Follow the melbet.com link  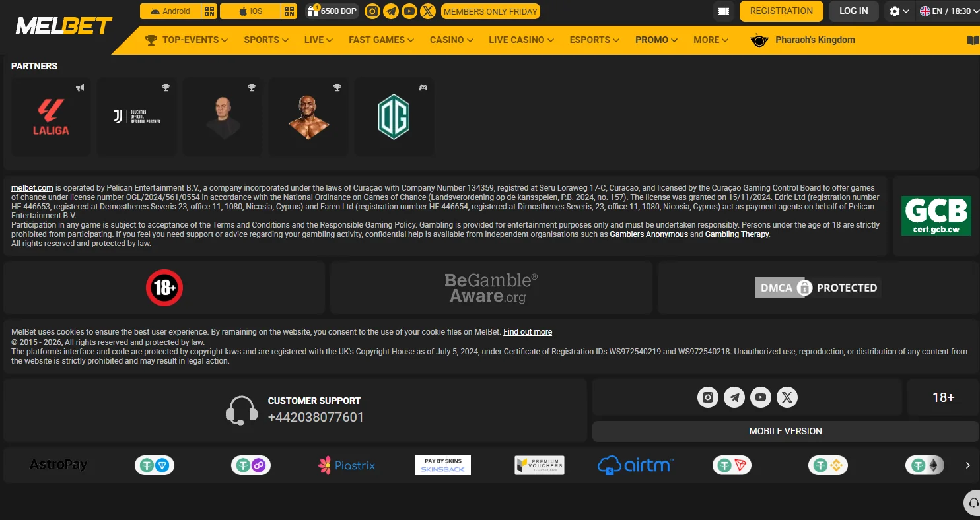[32, 188]
